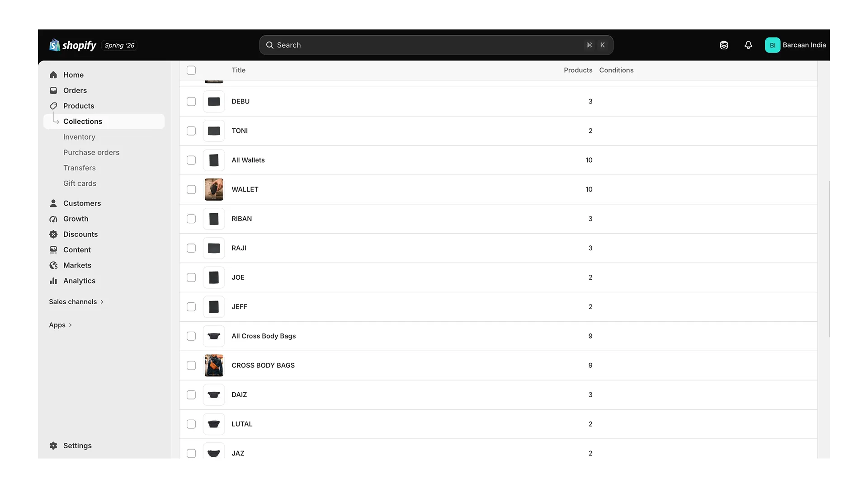Click the Growth gauge icon
This screenshot has width=868, height=488.
tap(53, 219)
